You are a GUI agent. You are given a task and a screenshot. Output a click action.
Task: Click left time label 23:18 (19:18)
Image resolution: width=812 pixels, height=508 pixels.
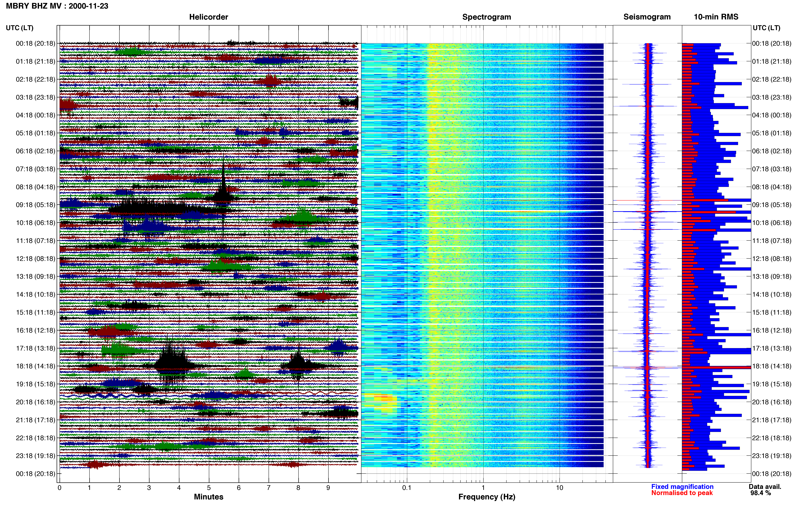click(x=36, y=456)
